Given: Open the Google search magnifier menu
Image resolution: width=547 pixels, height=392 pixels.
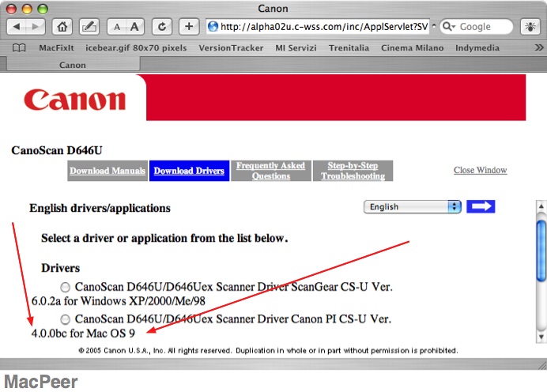Looking at the screenshot, I should (449, 27).
